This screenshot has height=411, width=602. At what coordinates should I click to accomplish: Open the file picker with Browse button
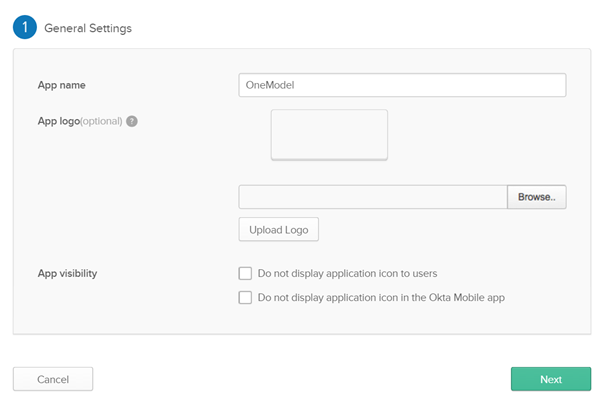point(537,197)
